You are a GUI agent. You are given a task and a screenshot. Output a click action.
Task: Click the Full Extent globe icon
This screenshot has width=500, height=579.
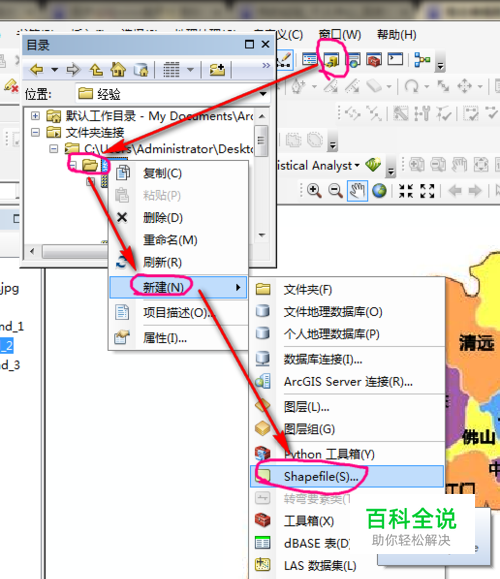(x=379, y=191)
